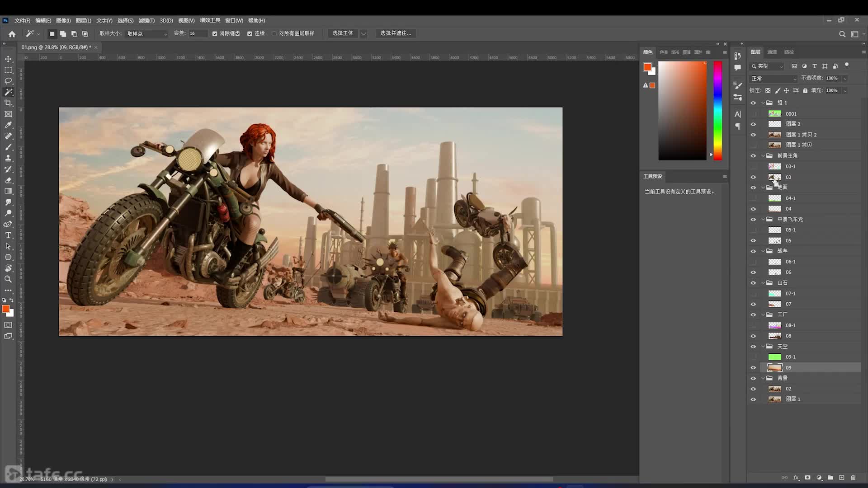Switch to the 通道 channels tab
The height and width of the screenshot is (488, 868).
click(772, 52)
